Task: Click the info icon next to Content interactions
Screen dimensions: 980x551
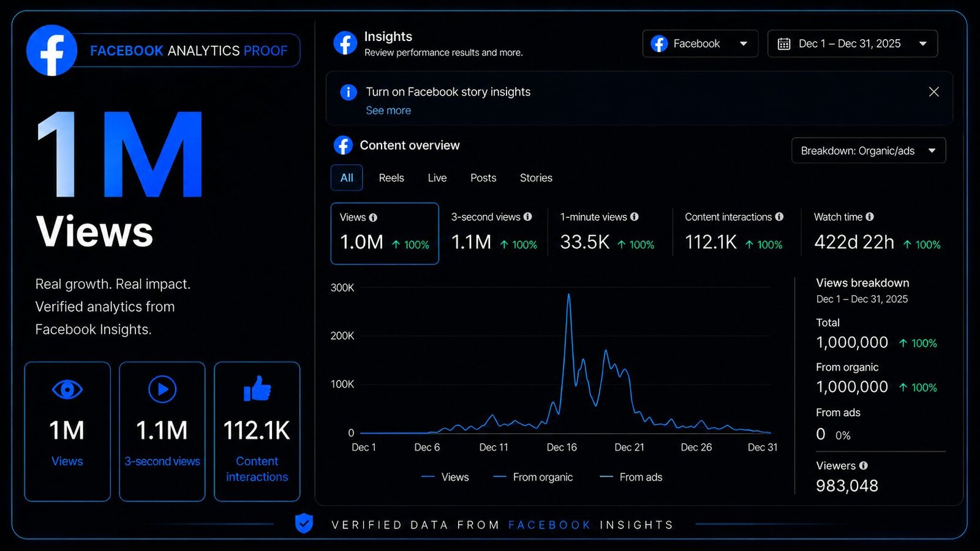Action: [779, 217]
